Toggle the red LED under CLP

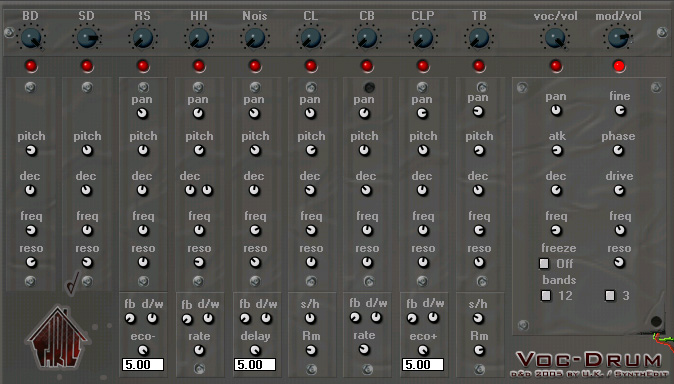423,66
